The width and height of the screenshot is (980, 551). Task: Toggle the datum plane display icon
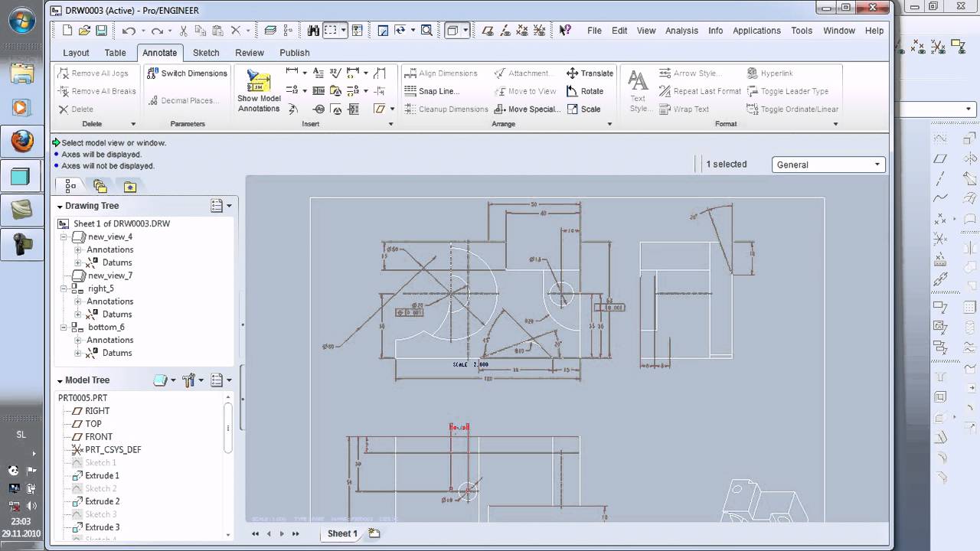488,31
